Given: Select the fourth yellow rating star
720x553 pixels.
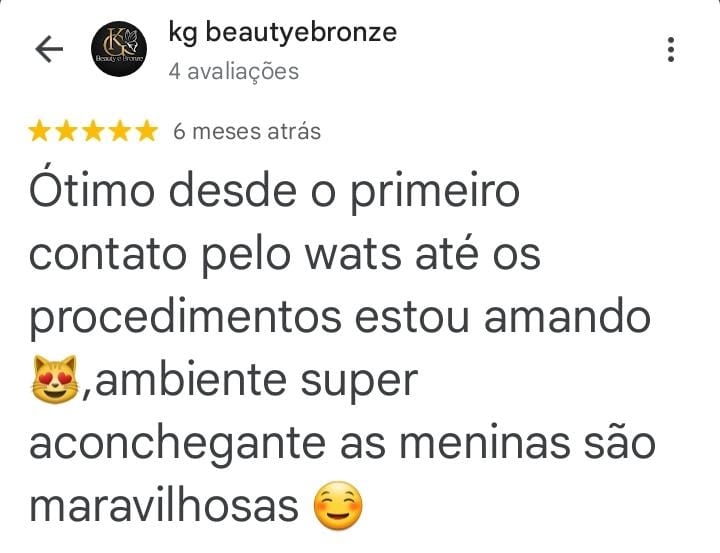Looking at the screenshot, I should 120,131.
